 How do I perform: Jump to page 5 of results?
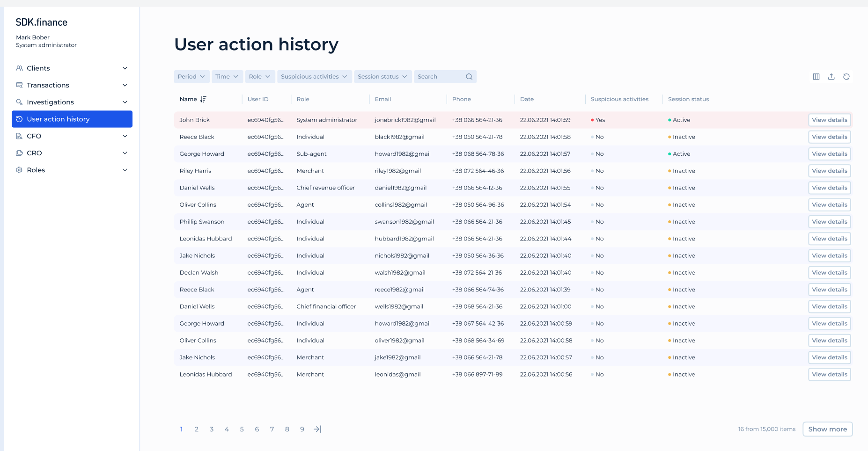click(242, 429)
